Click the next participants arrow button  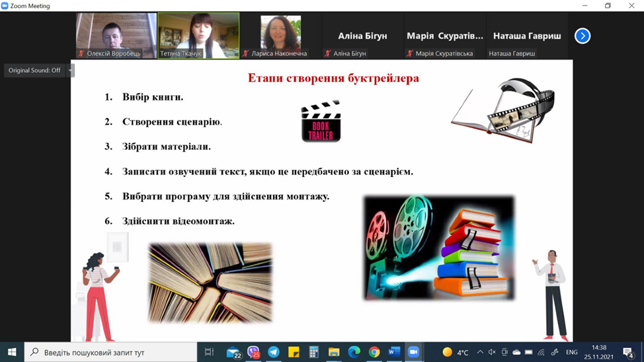(582, 36)
